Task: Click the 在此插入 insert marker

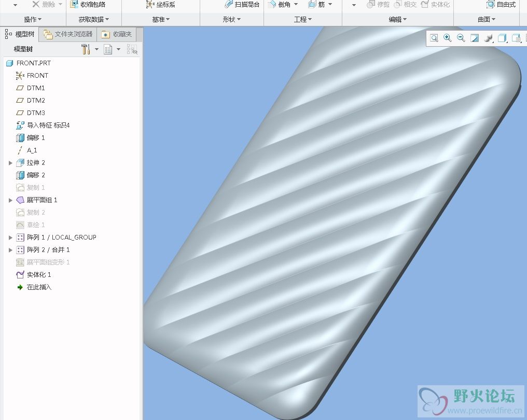Action: (x=34, y=287)
